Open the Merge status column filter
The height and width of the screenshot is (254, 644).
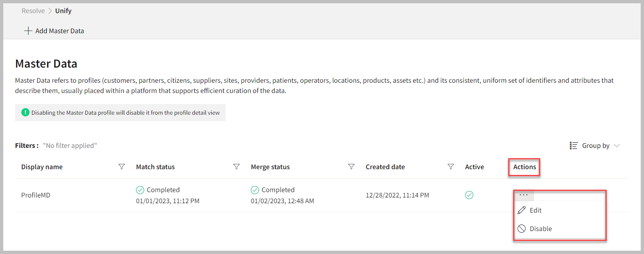[x=351, y=167]
